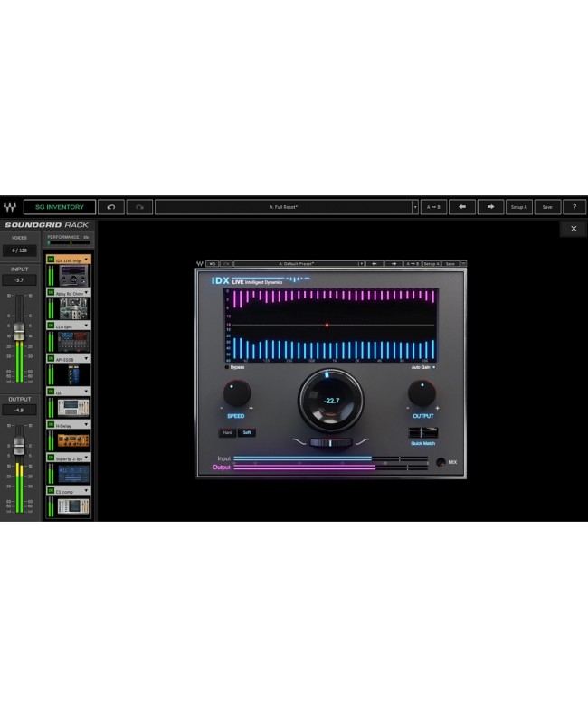Toggle the IN button on the IDX LIVE slot
This screenshot has width=588, height=718.
point(51,260)
